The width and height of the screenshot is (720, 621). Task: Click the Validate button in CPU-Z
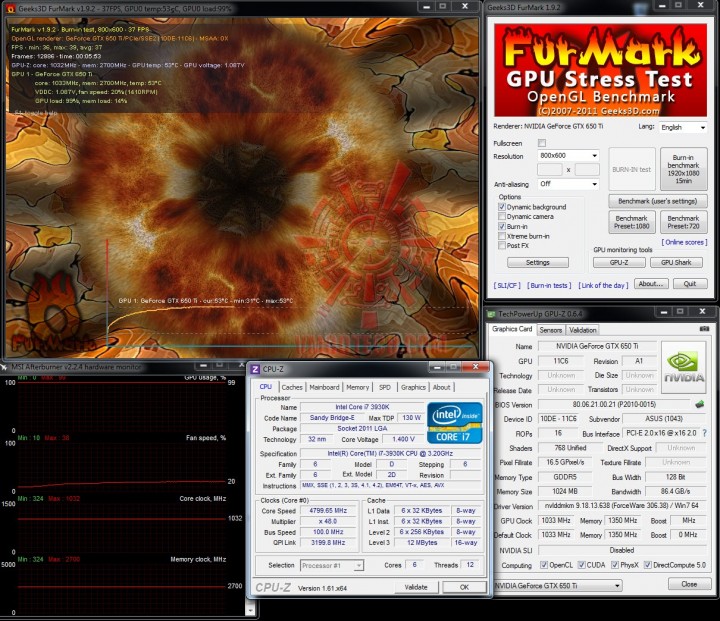[416, 587]
